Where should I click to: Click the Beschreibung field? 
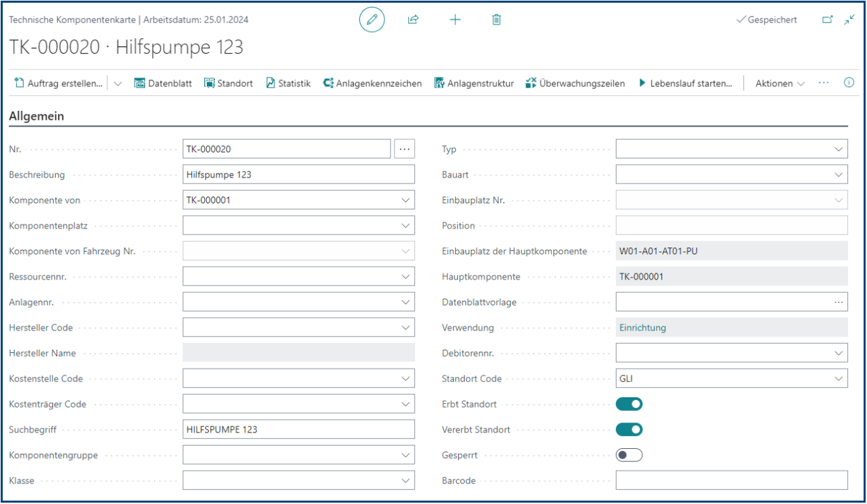(x=298, y=174)
